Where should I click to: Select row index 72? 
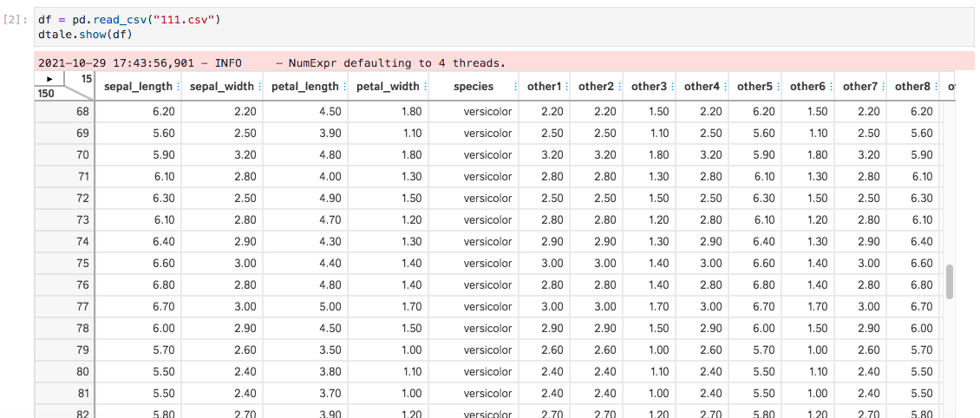(64, 199)
